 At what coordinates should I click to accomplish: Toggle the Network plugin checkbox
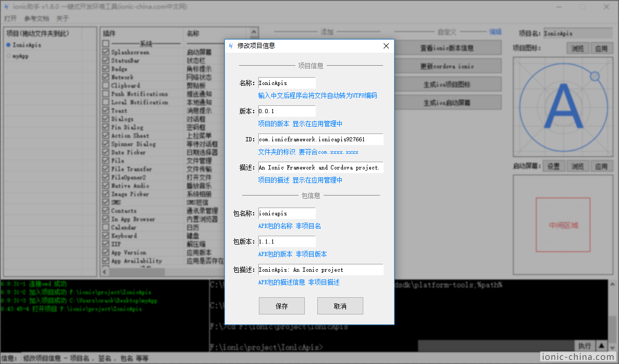click(106, 77)
